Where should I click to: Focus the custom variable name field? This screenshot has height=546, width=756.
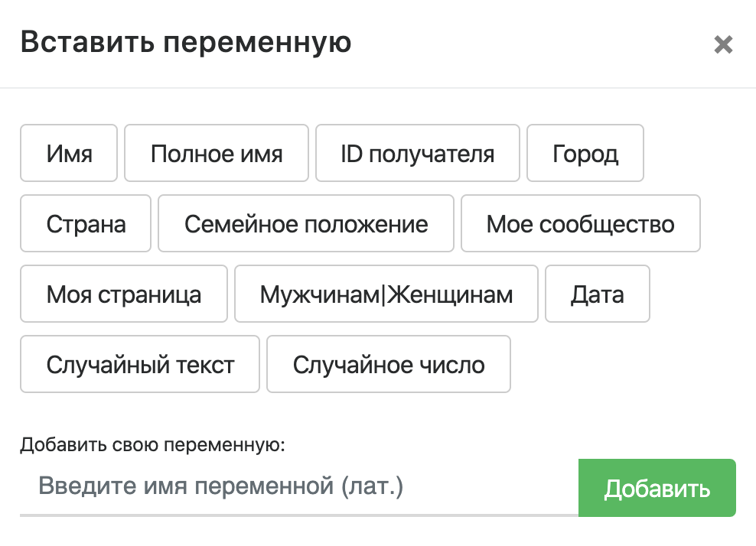(298, 487)
